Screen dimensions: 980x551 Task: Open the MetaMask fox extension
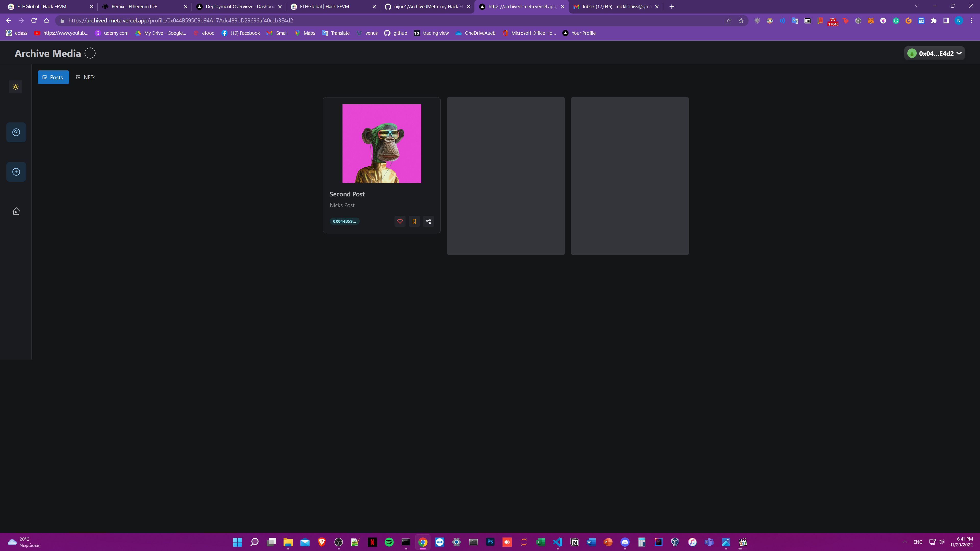click(871, 20)
